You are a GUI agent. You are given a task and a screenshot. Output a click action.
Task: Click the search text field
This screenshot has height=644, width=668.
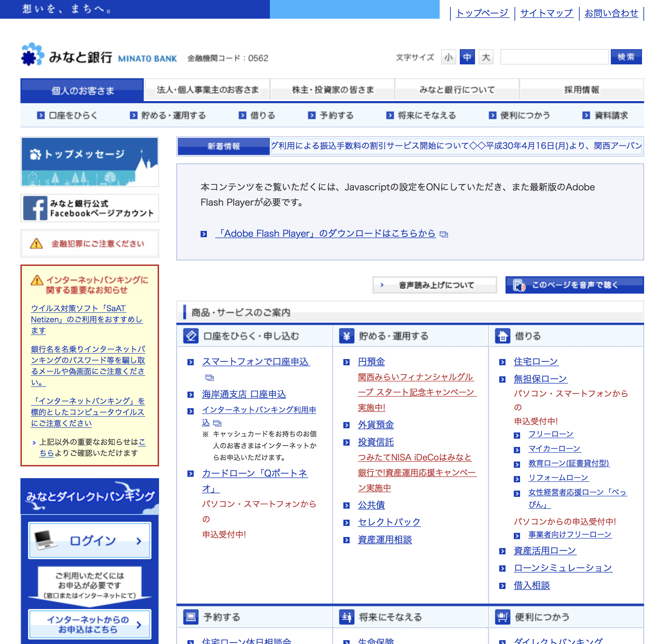pyautogui.click(x=554, y=57)
